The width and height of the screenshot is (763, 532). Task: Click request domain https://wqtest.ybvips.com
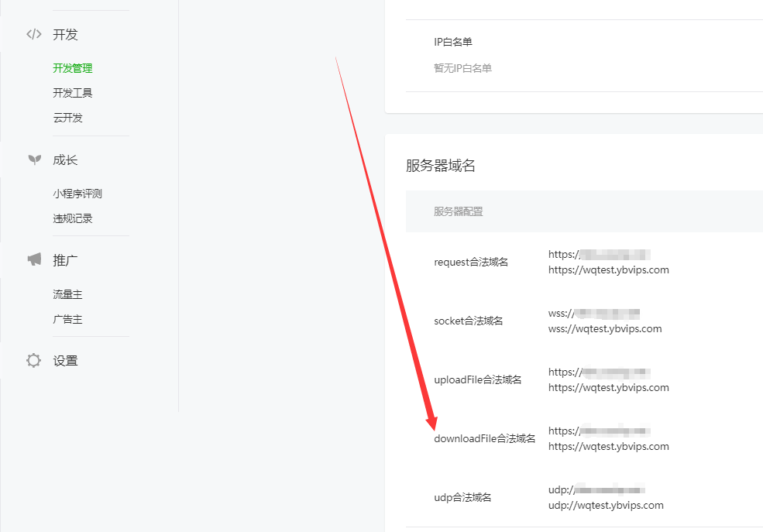pos(609,270)
